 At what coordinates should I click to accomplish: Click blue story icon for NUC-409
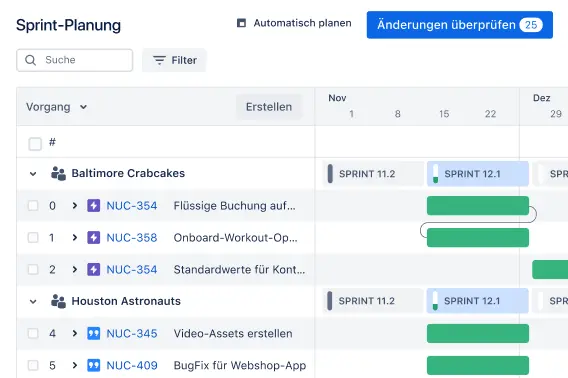tap(93, 365)
